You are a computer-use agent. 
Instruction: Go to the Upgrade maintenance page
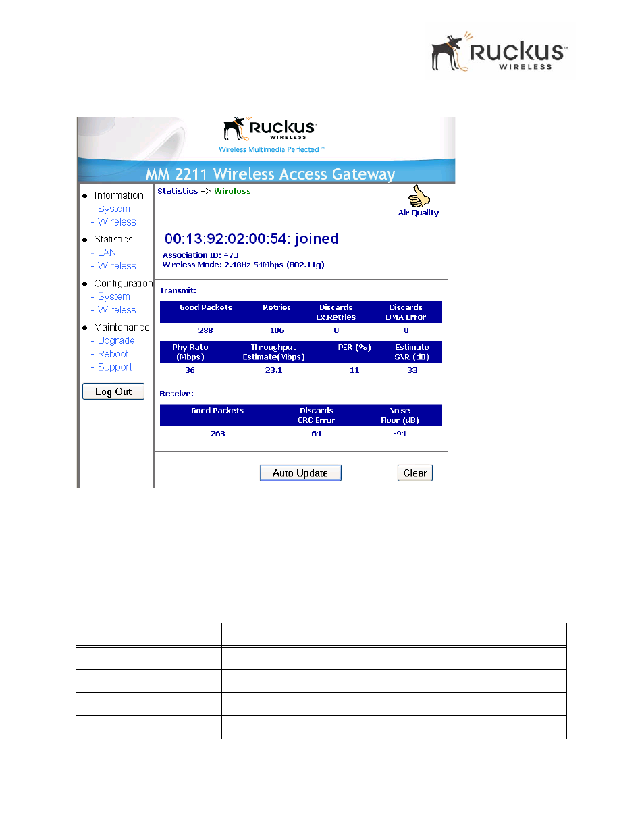click(116, 340)
